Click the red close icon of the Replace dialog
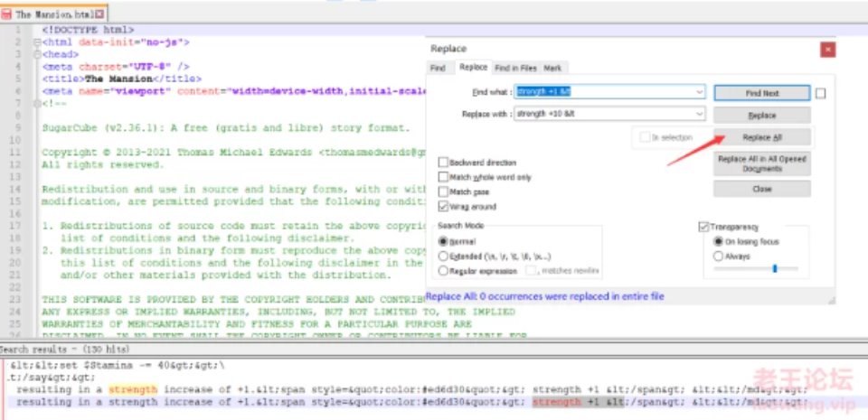 [x=826, y=50]
